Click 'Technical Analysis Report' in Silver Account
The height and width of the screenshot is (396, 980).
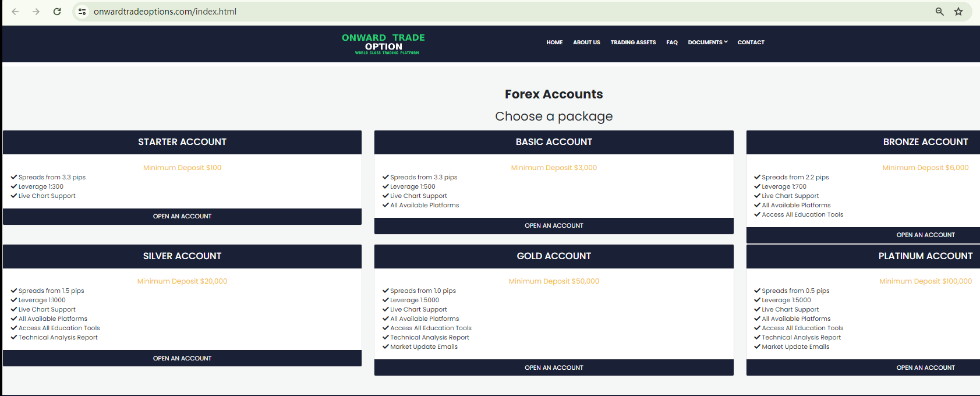tap(58, 338)
